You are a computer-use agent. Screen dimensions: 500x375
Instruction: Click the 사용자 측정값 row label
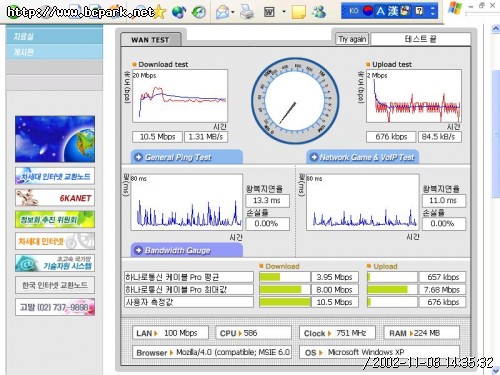click(x=189, y=302)
